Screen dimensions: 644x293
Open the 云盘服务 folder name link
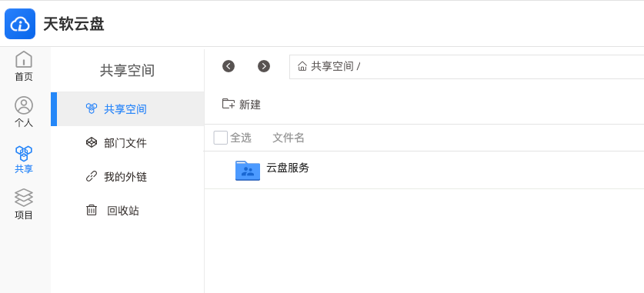288,168
